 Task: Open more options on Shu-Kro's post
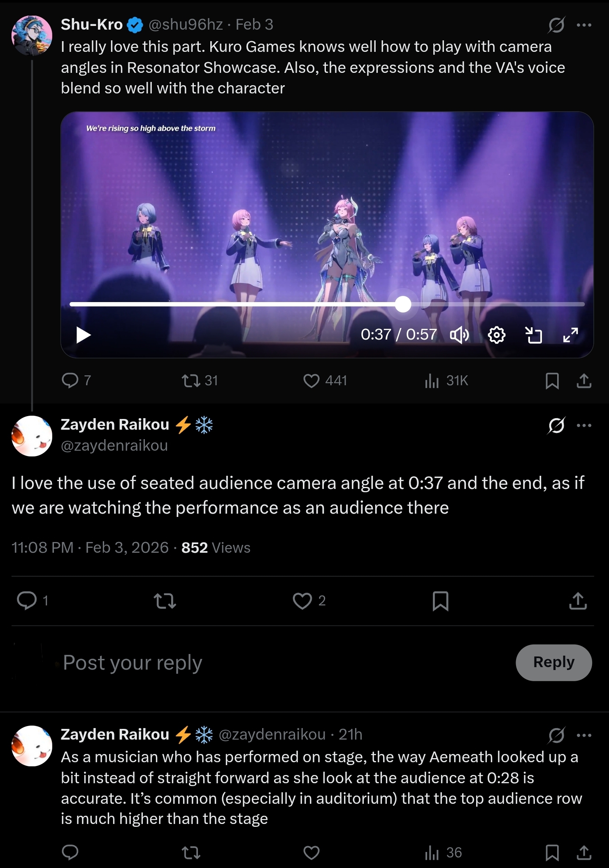click(x=584, y=25)
